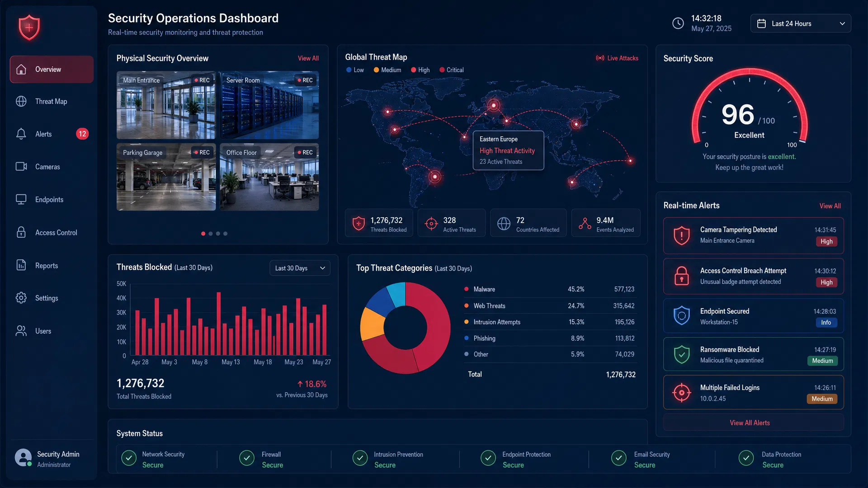Click the Ransomware Blocked checkmark shield icon

coord(682,354)
